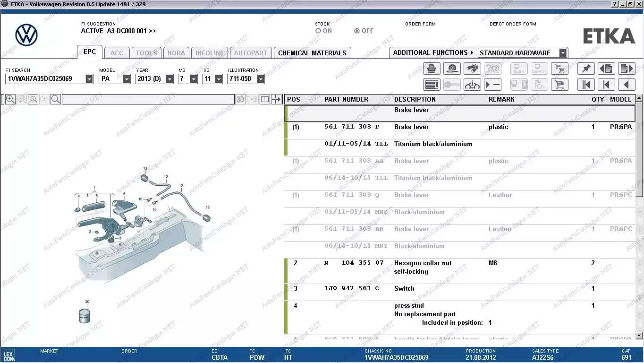Click the arrow-dash expand rows icon
Viewport: 644px width, 363px height.
click(x=492, y=85)
